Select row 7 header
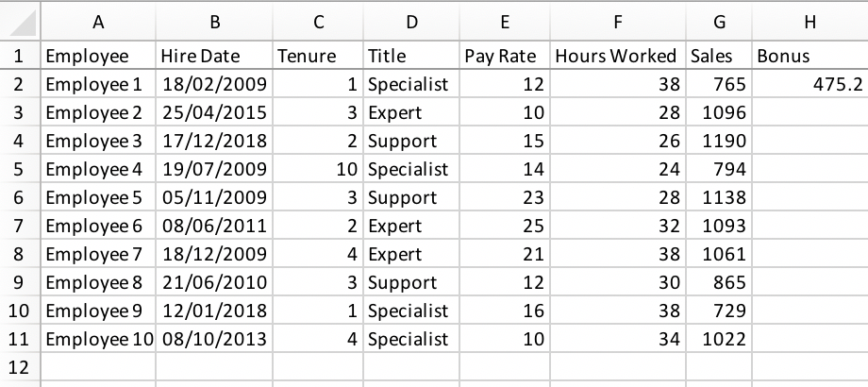Screen dimensions: 868x387 tap(20, 226)
